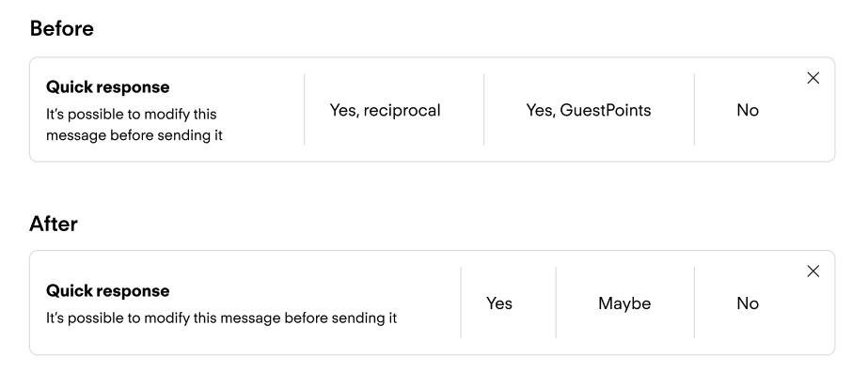
Task: Click the divider between "Yes" and "Maybe"
Action: (x=556, y=303)
